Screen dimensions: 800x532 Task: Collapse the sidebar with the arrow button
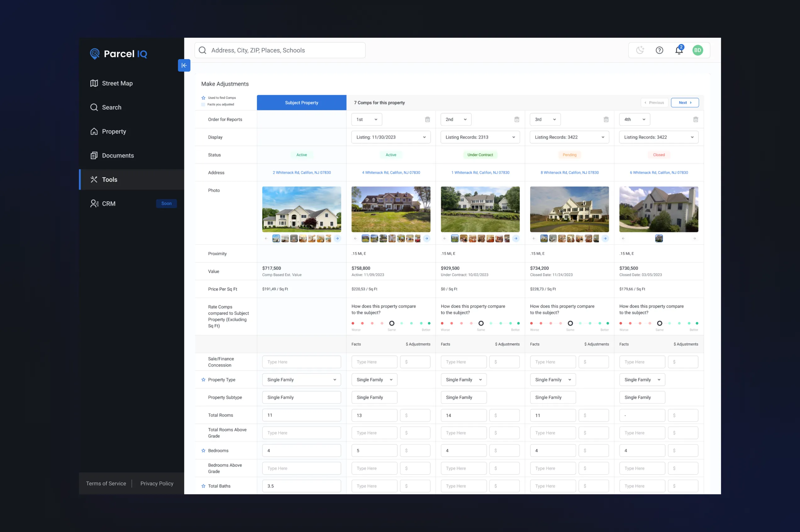(184, 65)
